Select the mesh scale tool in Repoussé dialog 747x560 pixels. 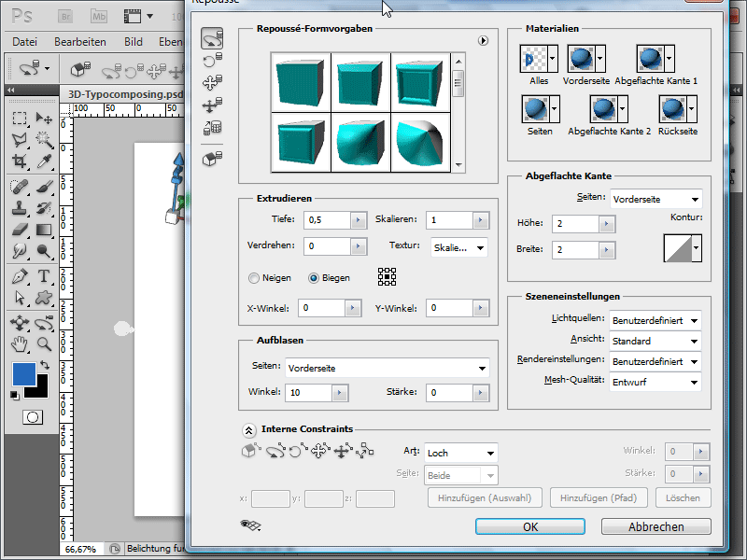pyautogui.click(x=212, y=128)
